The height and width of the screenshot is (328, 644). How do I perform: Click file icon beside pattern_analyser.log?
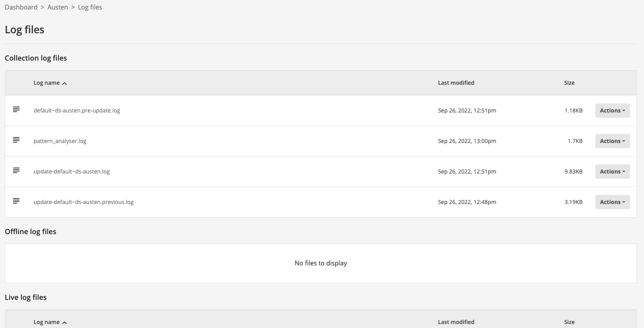point(16,140)
